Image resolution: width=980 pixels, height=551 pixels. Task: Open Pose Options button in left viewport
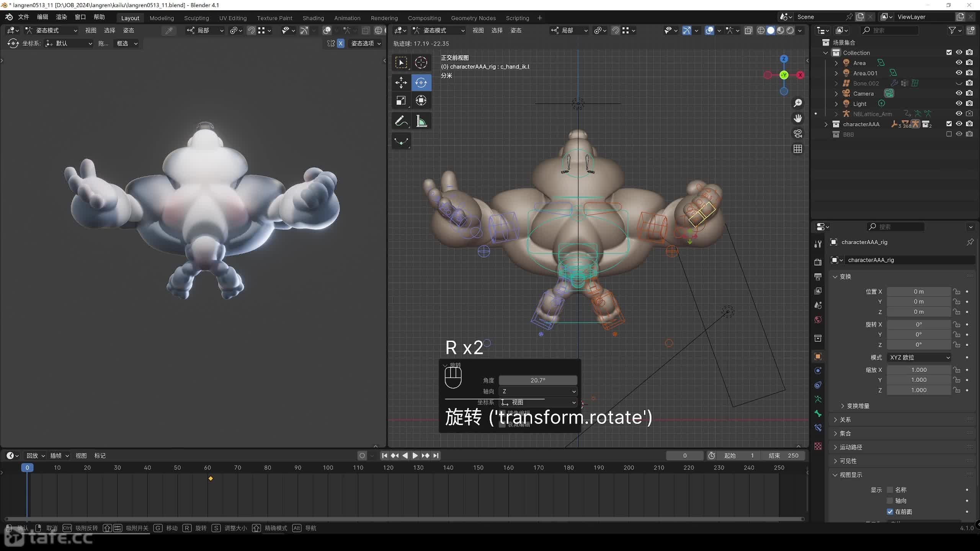point(366,44)
